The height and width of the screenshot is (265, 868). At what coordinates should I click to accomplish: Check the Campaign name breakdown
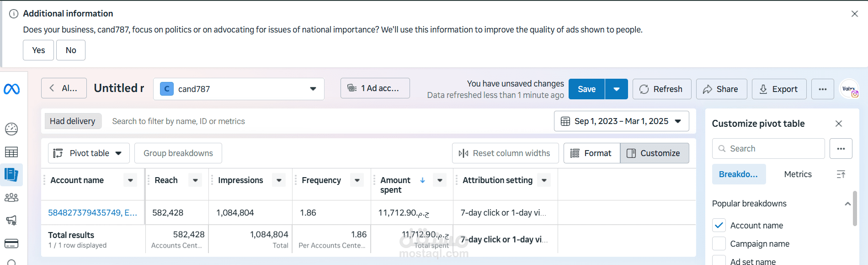point(719,243)
